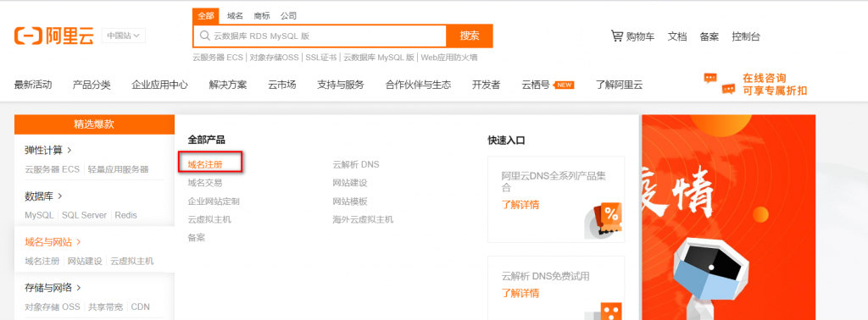Click the Aliyun logo
The width and height of the screenshot is (868, 320).
[53, 36]
